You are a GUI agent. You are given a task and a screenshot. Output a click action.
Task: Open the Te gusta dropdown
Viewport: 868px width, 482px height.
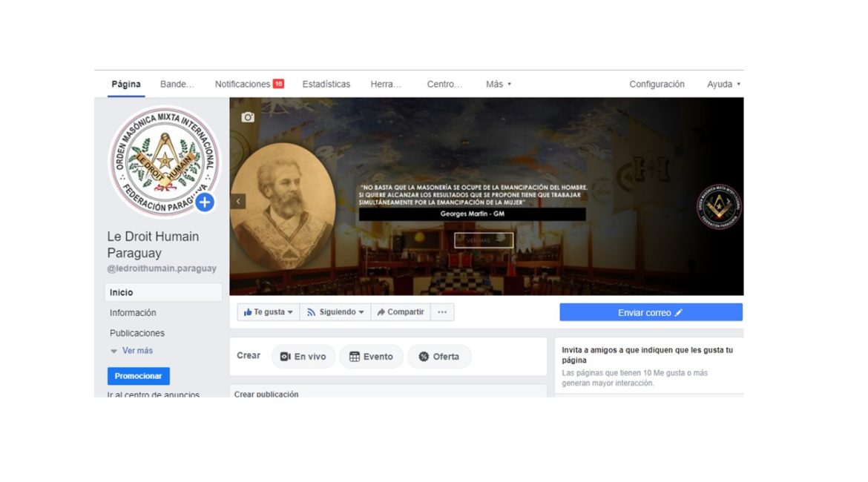(x=269, y=312)
